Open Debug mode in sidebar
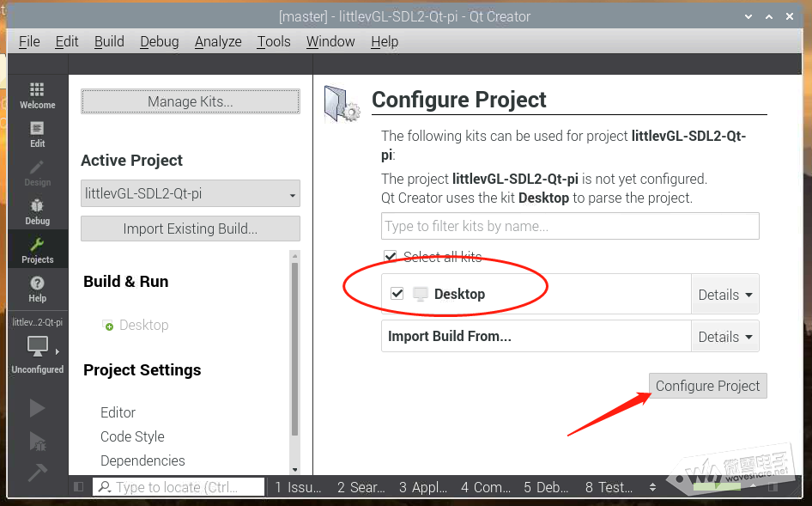The height and width of the screenshot is (506, 812). pyautogui.click(x=37, y=211)
